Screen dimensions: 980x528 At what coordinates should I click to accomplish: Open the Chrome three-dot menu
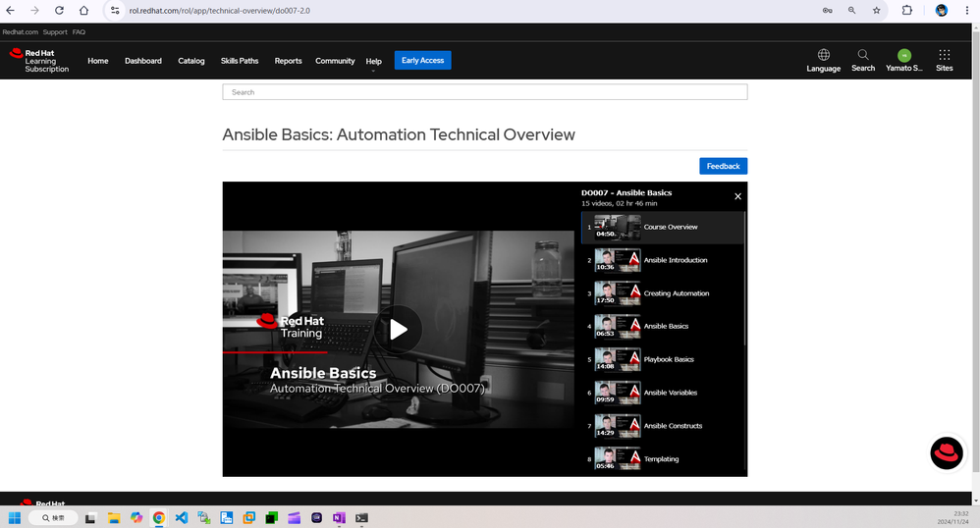[x=967, y=10]
